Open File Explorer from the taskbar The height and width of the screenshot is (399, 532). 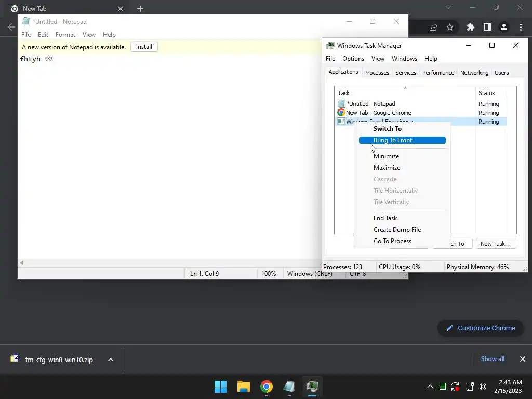[x=244, y=387]
